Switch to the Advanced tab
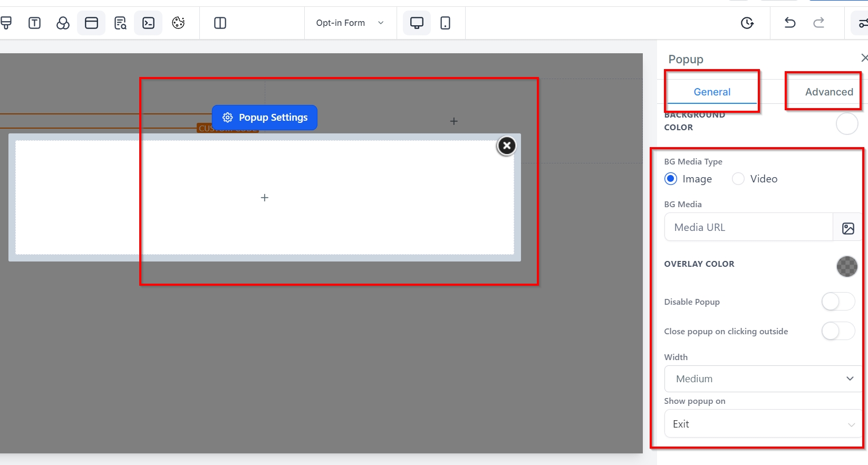The height and width of the screenshot is (465, 868). pyautogui.click(x=828, y=92)
